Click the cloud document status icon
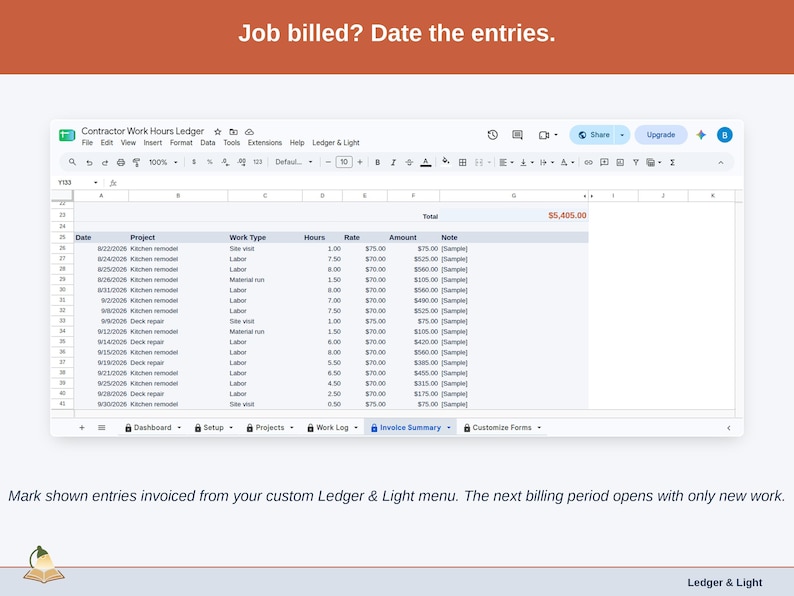This screenshot has width=794, height=596. [249, 132]
